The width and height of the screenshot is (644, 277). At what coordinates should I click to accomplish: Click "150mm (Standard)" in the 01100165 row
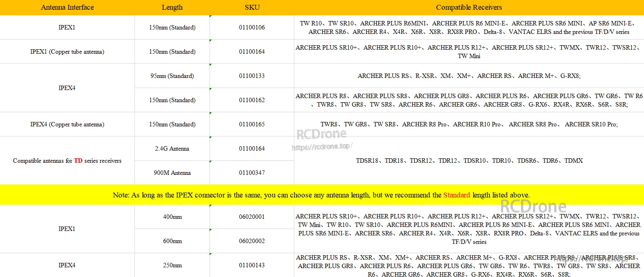click(172, 124)
